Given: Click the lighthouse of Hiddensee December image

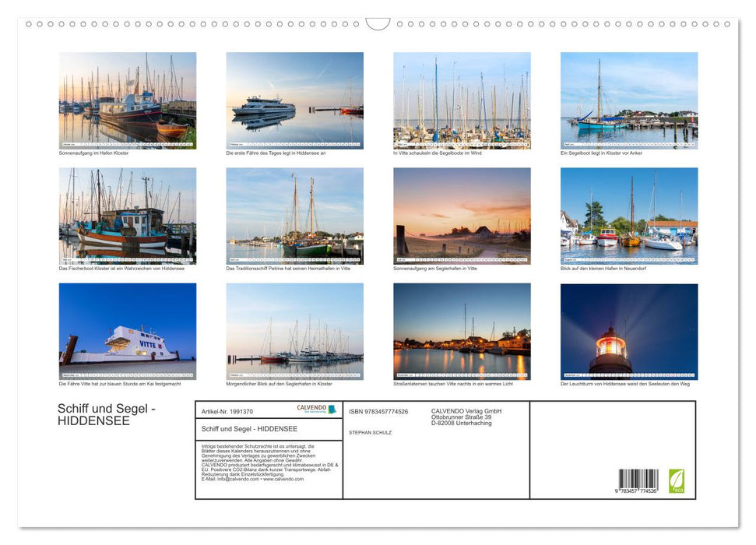Looking at the screenshot, I should pyautogui.click(x=628, y=330).
